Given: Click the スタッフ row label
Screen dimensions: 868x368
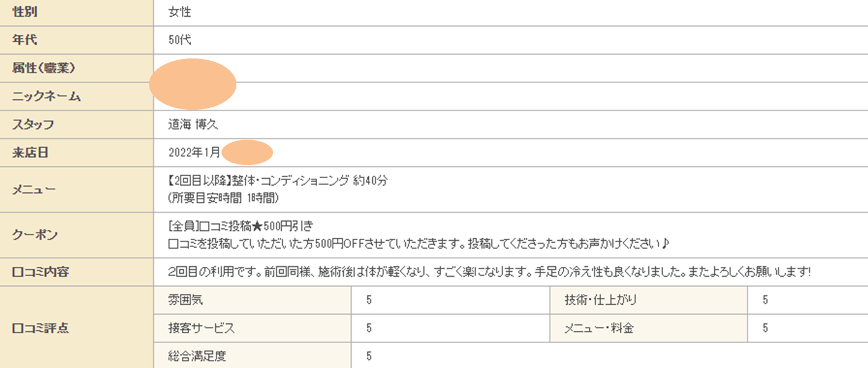Looking at the screenshot, I should (33, 125).
